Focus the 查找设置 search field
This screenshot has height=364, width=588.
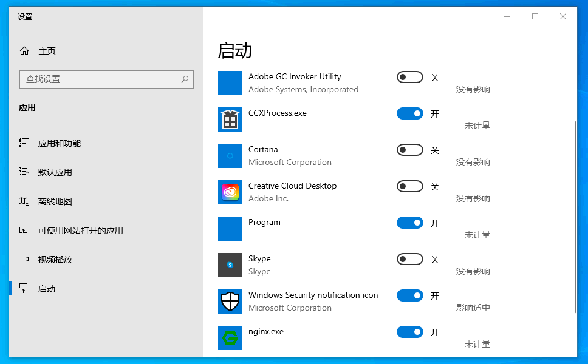point(106,79)
